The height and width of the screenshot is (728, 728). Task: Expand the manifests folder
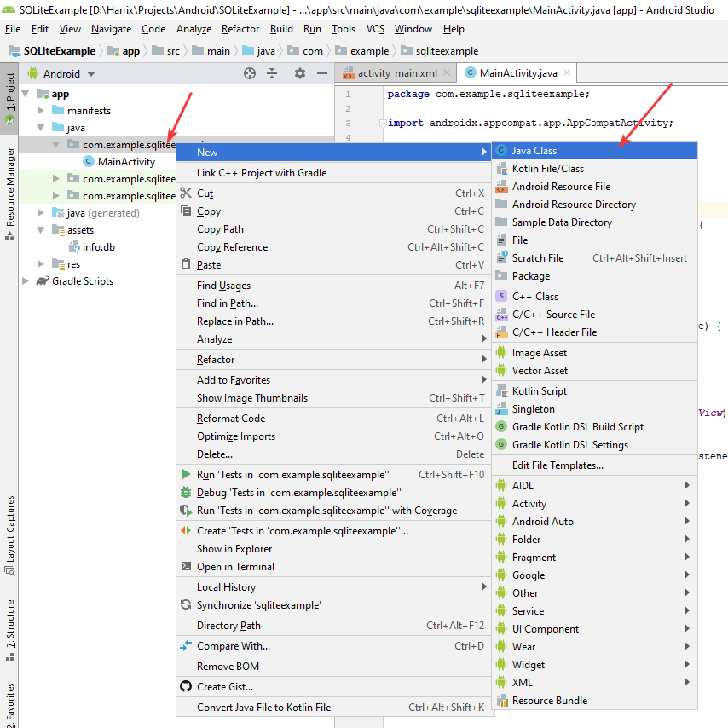[x=40, y=111]
